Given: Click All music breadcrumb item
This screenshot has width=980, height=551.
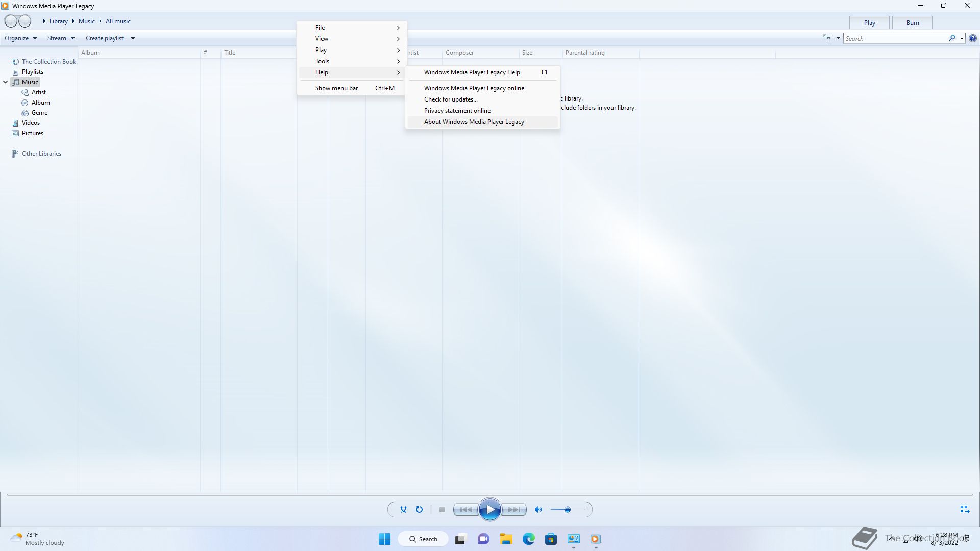Looking at the screenshot, I should tap(118, 21).
